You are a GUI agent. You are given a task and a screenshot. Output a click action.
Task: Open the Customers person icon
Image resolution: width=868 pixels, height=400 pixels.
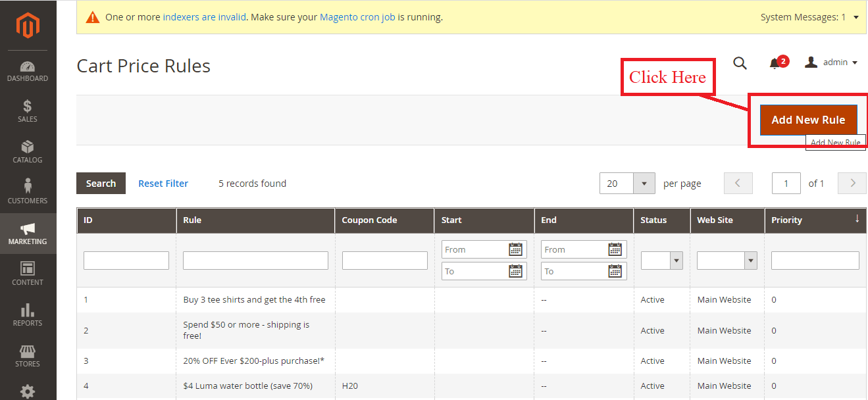(x=28, y=186)
